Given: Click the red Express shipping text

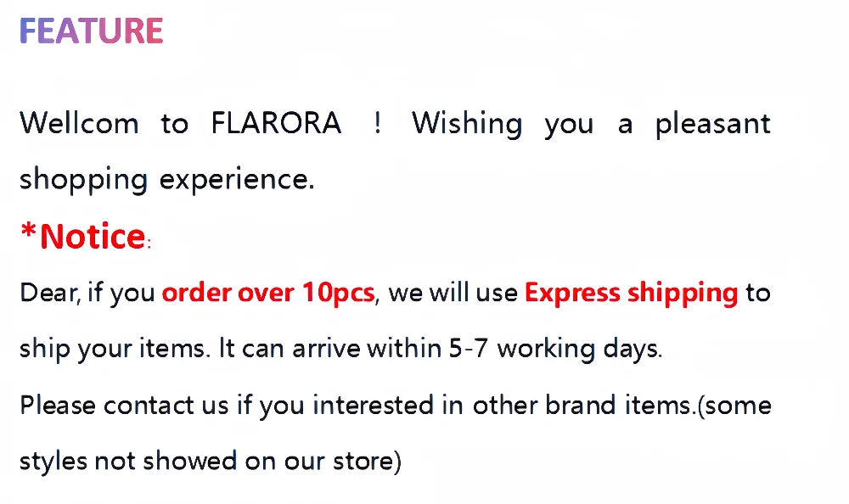Looking at the screenshot, I should click(x=631, y=293).
